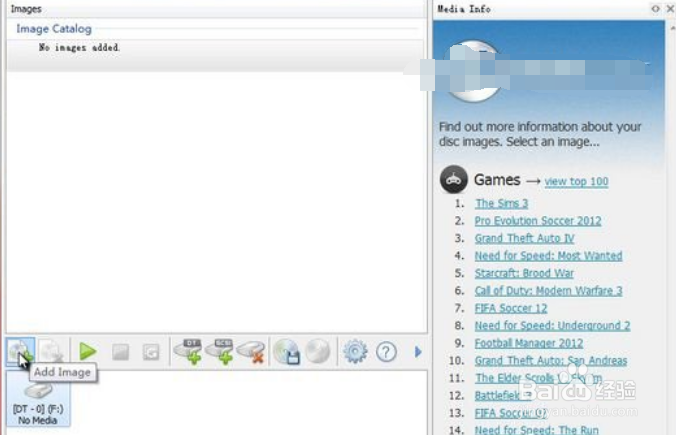This screenshot has width=676, height=435.
Task: Add a DT virtual drive
Action: point(188,351)
